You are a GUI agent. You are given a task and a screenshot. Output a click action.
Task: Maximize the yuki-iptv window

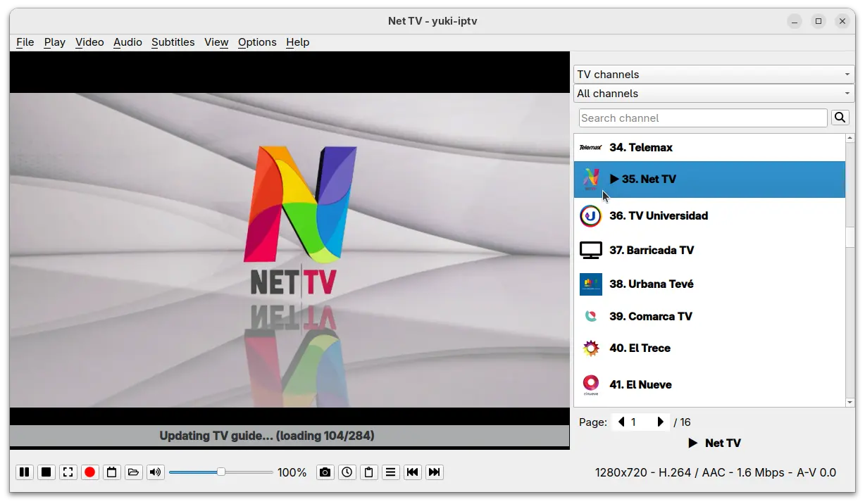[x=819, y=21]
